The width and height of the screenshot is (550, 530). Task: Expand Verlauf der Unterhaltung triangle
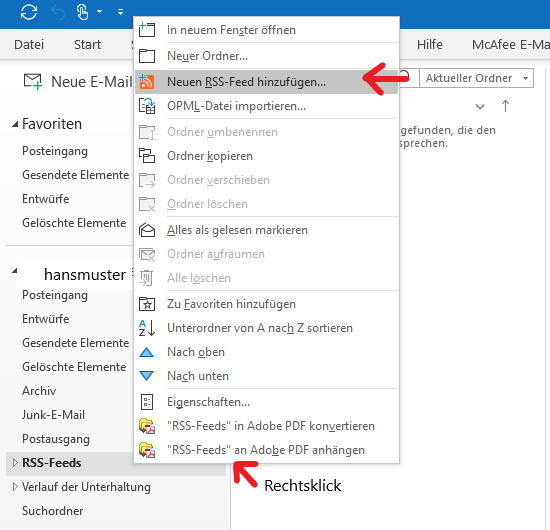(x=15, y=487)
